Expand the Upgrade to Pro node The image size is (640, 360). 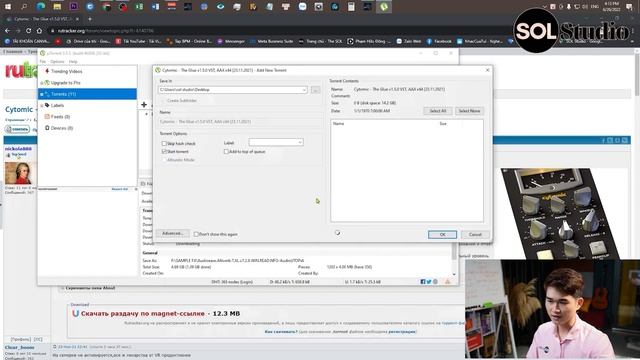(41, 83)
